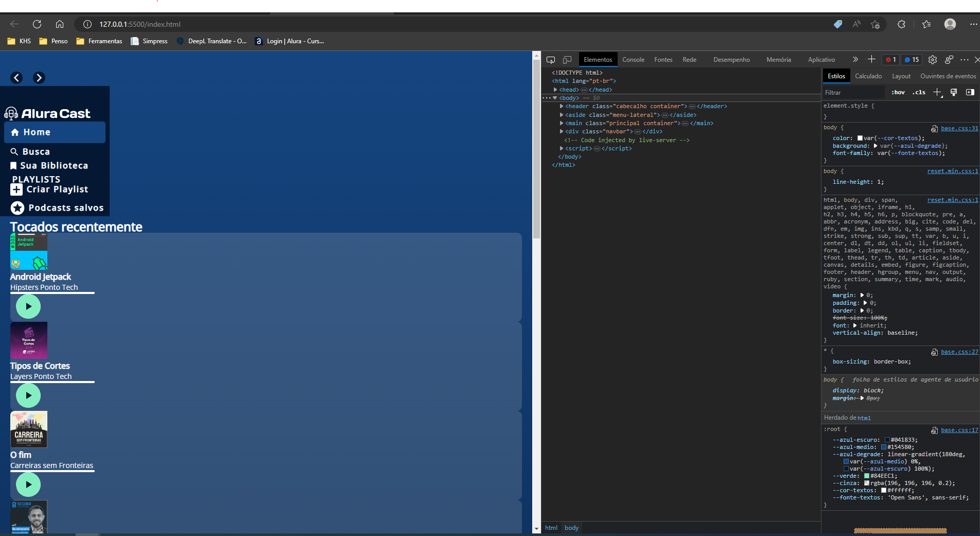Expand the head element node

[555, 90]
